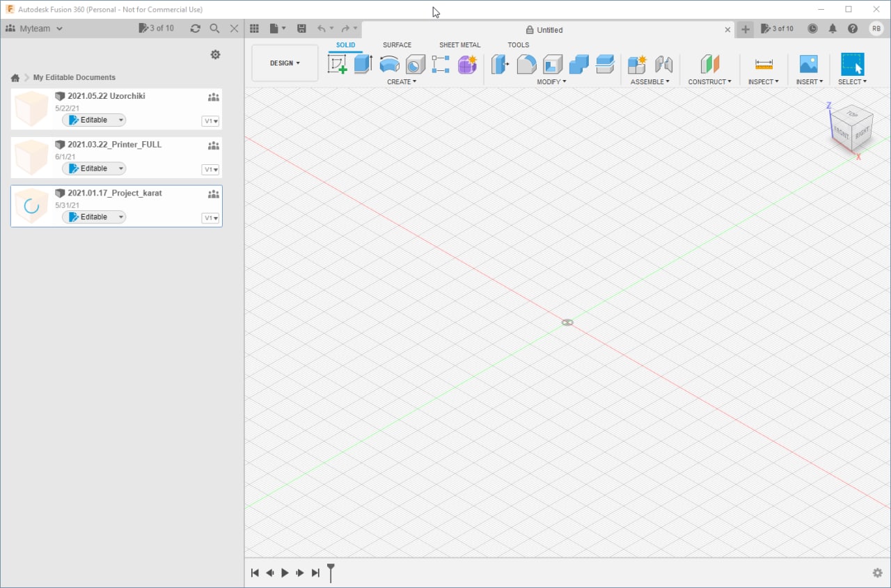
Task: Jump timeline to the beginning
Action: pos(255,573)
